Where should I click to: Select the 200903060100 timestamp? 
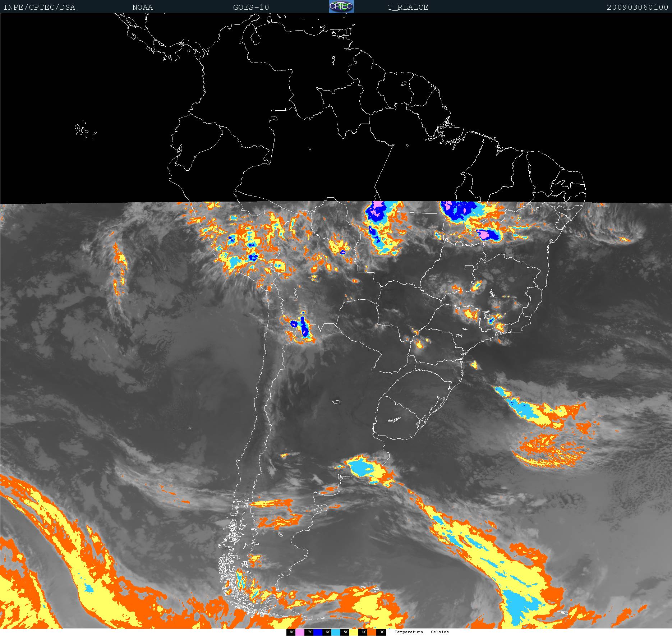click(638, 7)
